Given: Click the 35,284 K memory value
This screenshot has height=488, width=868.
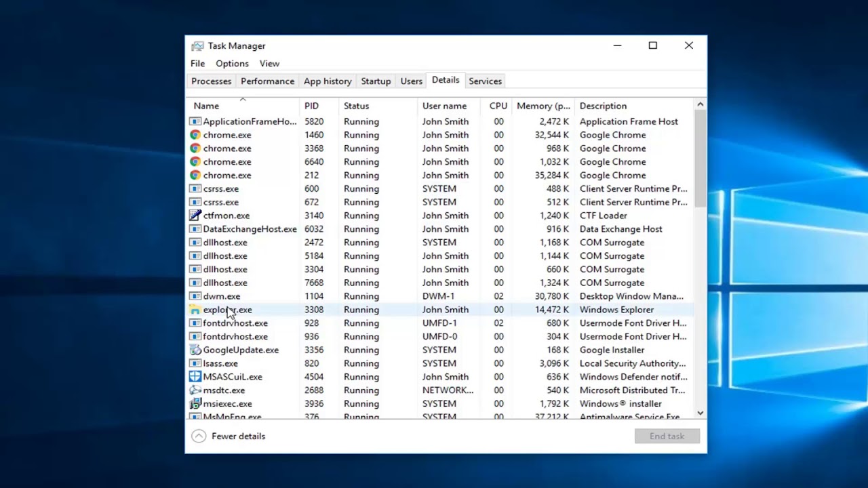Looking at the screenshot, I should pos(551,176).
